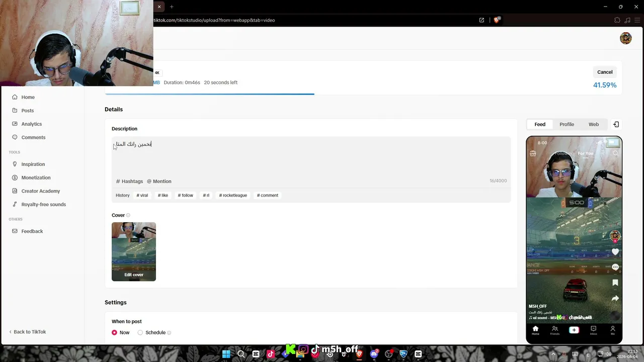Click the Edit cover thumbnail
This screenshot has height=362, width=644.
coord(134,251)
